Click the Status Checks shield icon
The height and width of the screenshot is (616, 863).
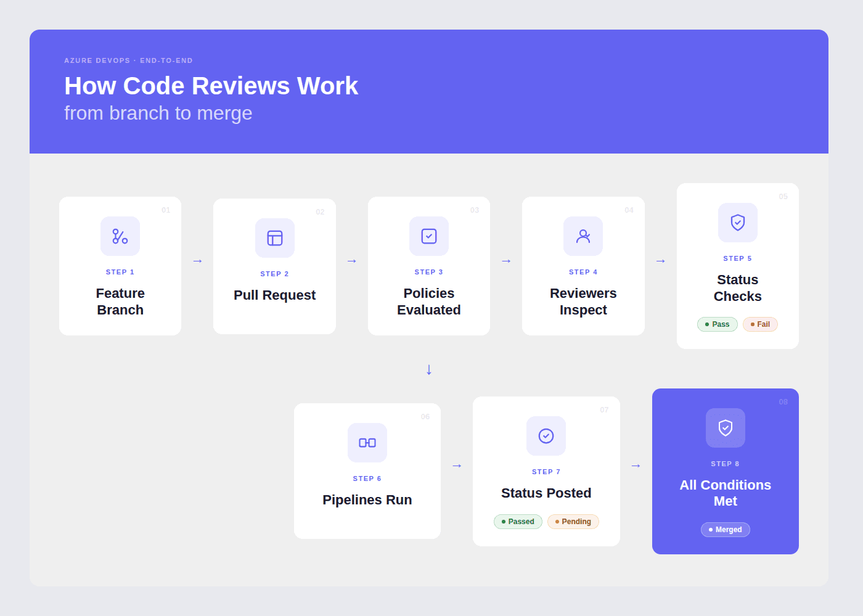[x=738, y=223]
